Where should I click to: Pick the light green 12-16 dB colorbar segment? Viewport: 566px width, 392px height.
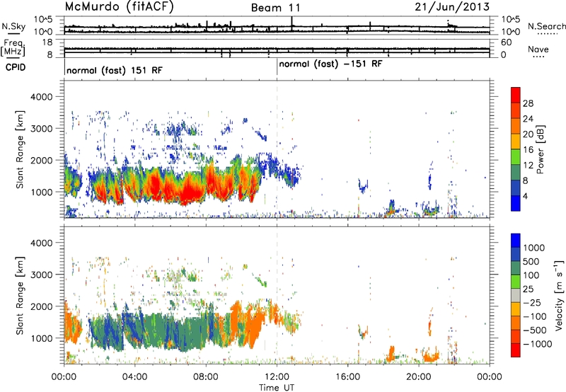tap(516, 157)
